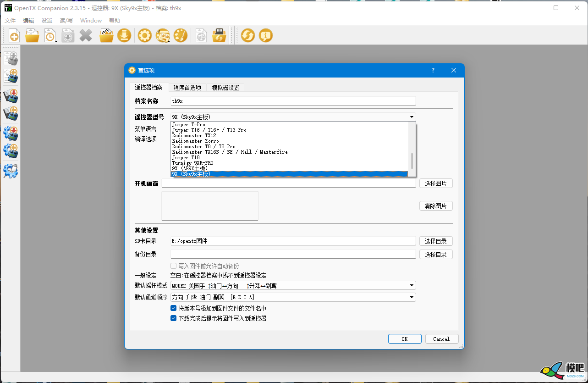Click the grey X close-file icon
588x383 pixels.
86,36
